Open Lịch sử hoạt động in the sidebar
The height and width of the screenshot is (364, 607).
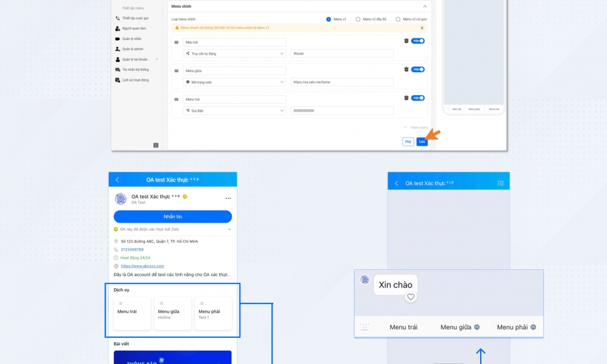(x=135, y=80)
